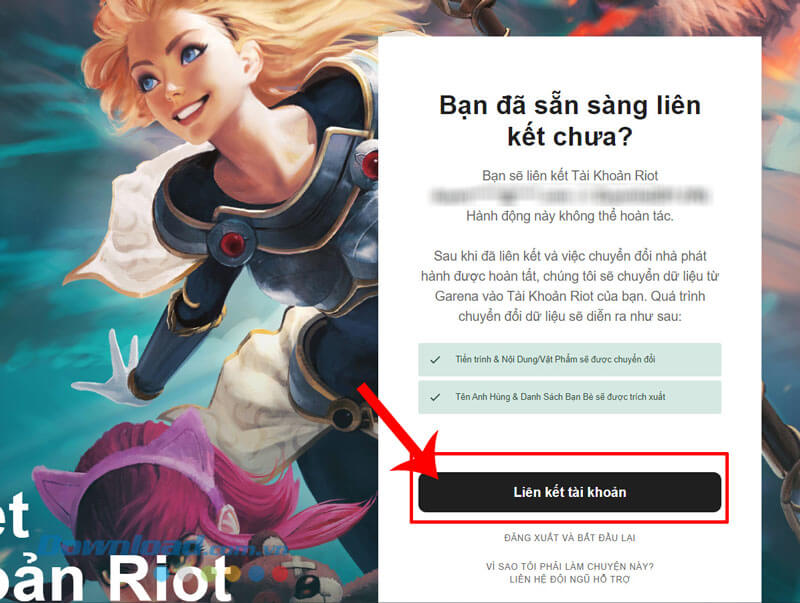This screenshot has width=800, height=603.
Task: Click the red arrow annotation
Action: (403, 433)
